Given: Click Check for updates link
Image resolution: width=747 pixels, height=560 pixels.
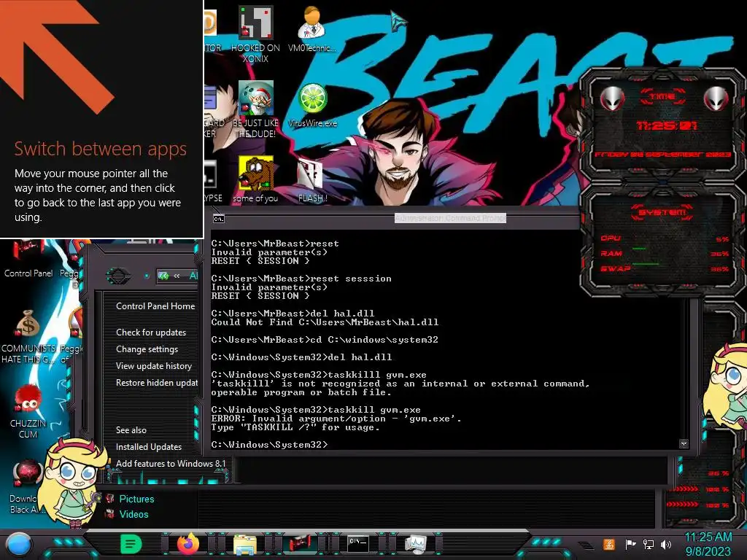Looking at the screenshot, I should tap(151, 332).
